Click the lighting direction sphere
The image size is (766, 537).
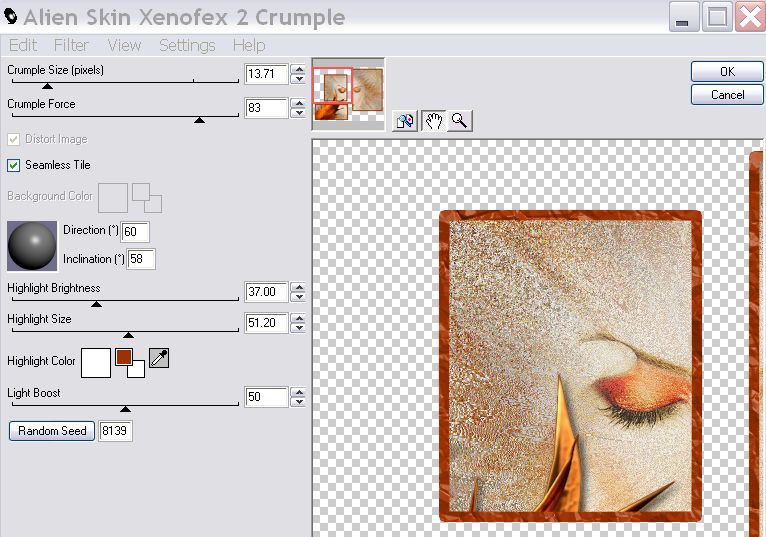[x=32, y=246]
